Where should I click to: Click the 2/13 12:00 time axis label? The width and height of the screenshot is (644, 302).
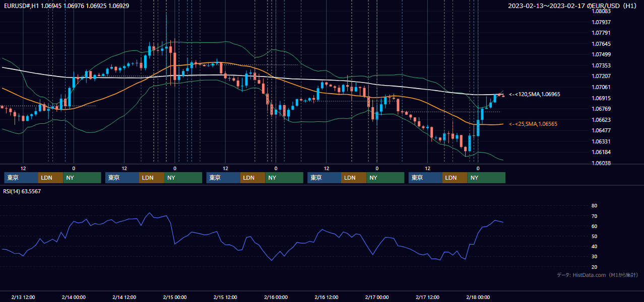pos(23,297)
